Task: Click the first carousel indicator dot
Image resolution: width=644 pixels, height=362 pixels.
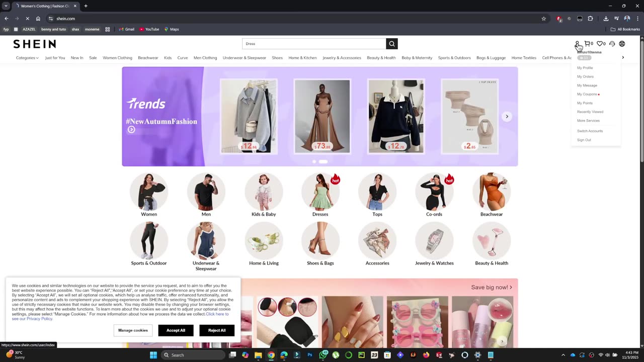Action: 314,161
